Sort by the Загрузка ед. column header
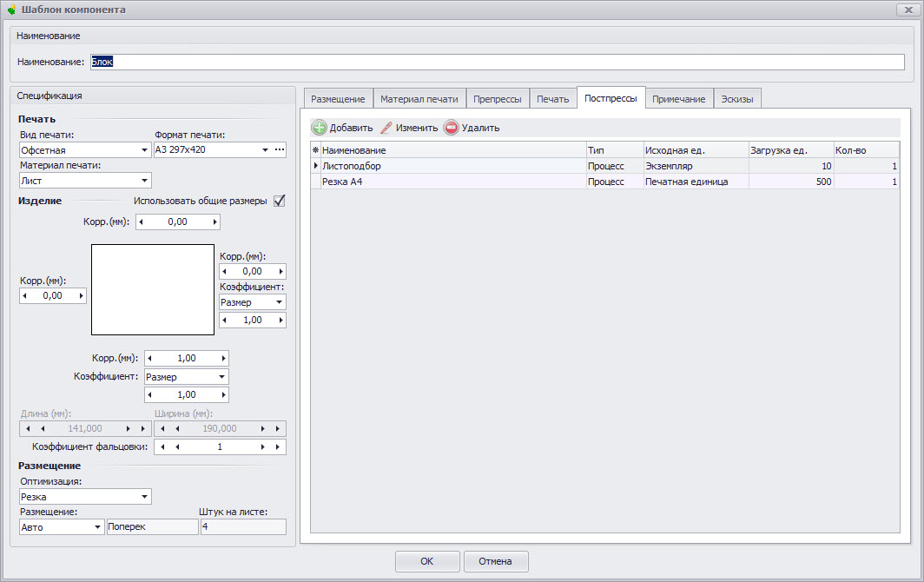This screenshot has height=582, width=924. pyautogui.click(x=791, y=150)
